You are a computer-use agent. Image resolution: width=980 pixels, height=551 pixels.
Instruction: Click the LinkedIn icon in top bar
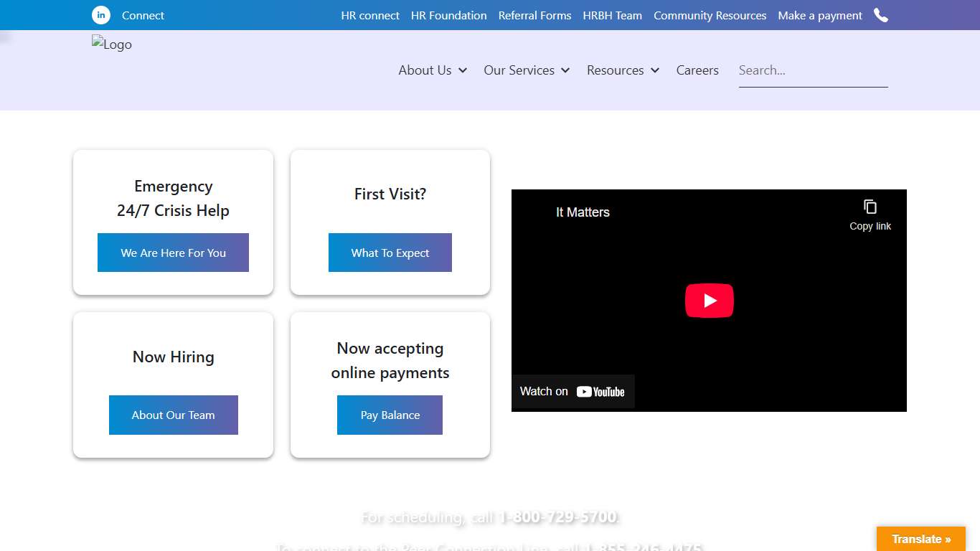101,15
